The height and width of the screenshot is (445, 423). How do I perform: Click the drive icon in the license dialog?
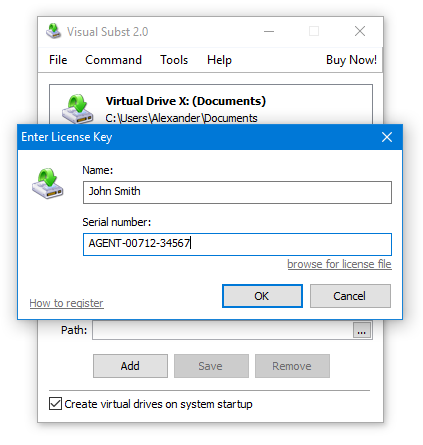click(47, 183)
